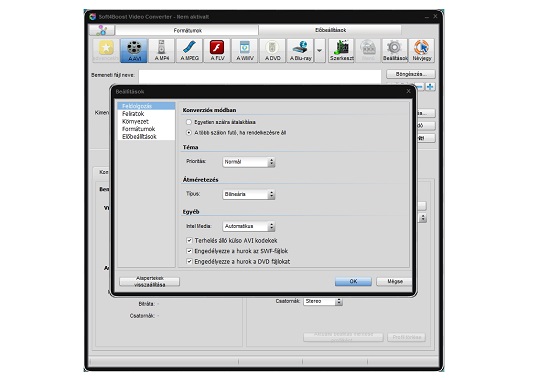The image size is (550, 380).
Task: Click the app logo in title bar
Action: 93,16
